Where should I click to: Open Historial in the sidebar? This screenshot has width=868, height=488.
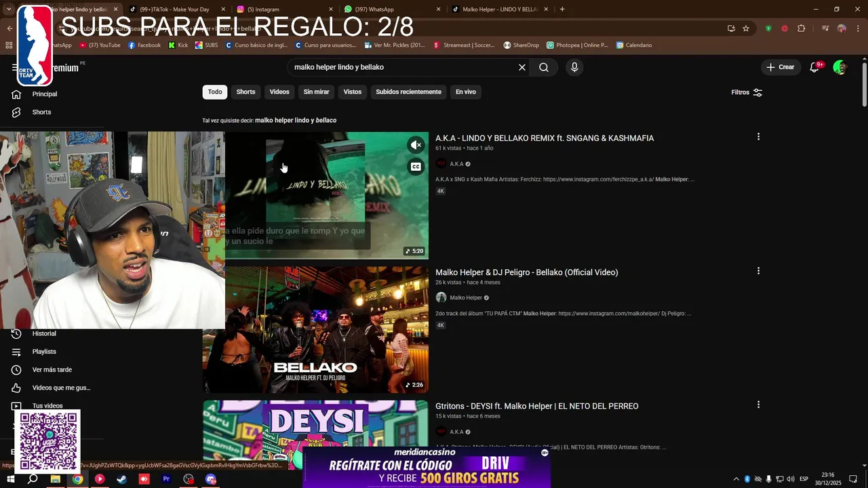pyautogui.click(x=44, y=333)
